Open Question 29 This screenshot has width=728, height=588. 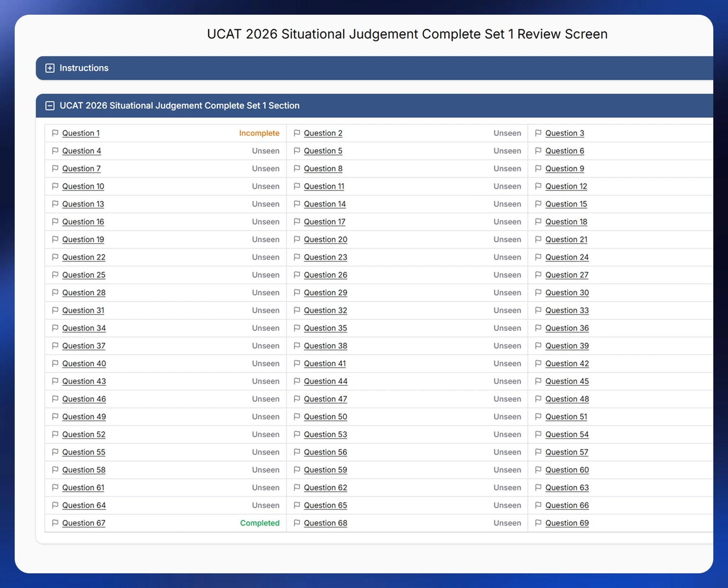pyautogui.click(x=325, y=293)
